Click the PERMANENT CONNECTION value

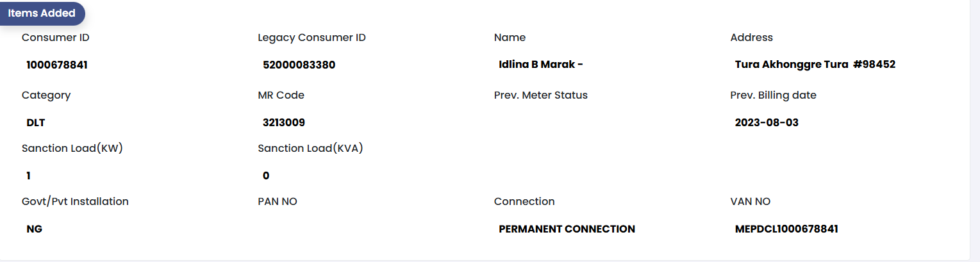[x=567, y=229]
